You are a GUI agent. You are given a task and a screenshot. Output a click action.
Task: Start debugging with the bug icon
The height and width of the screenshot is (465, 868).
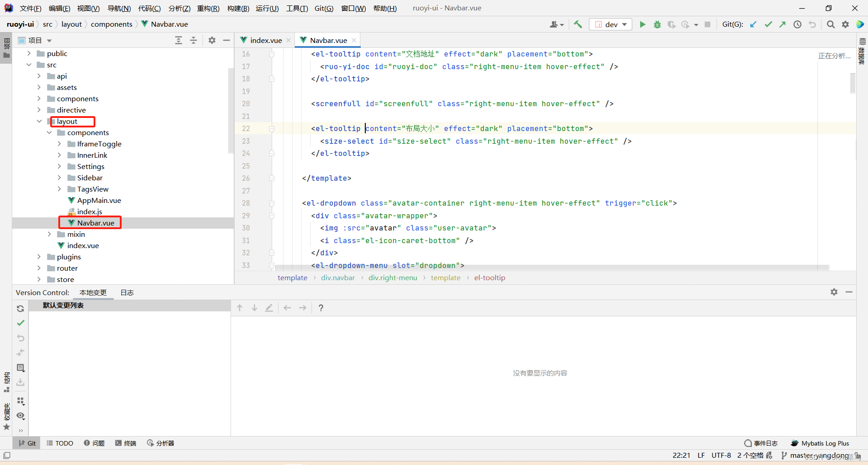(657, 24)
